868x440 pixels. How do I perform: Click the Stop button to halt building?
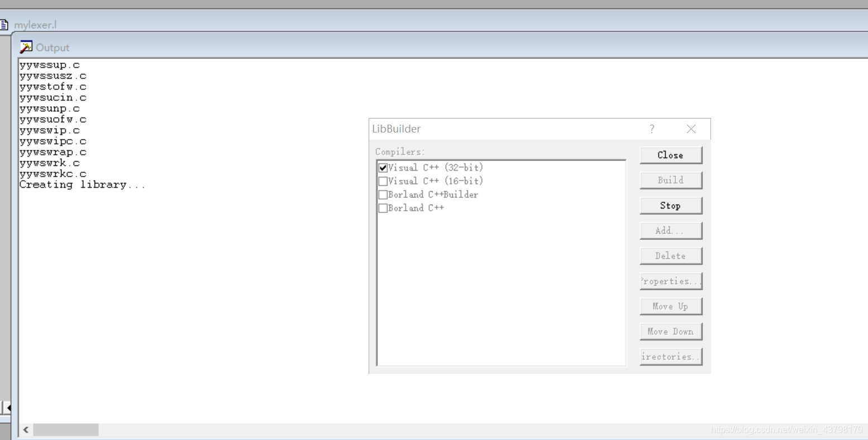[670, 205]
